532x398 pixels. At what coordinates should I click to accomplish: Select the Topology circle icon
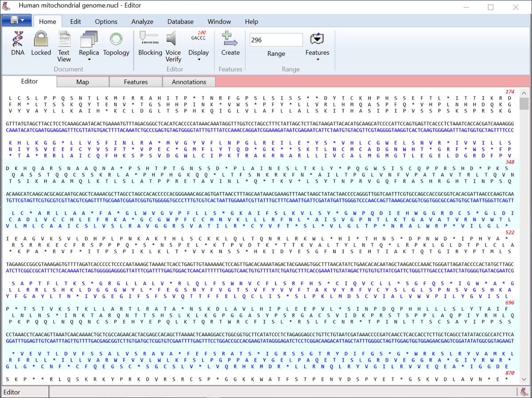click(x=116, y=40)
